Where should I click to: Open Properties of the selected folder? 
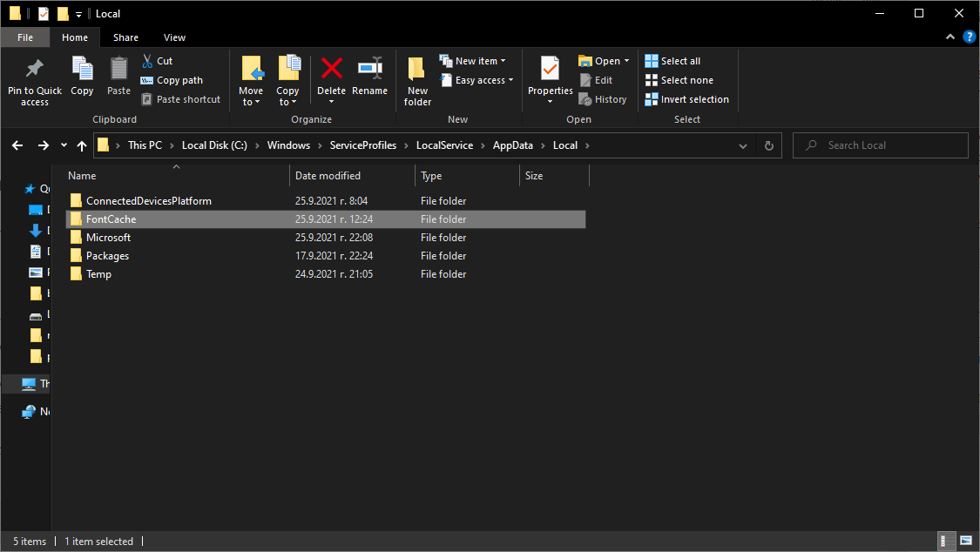pos(550,70)
